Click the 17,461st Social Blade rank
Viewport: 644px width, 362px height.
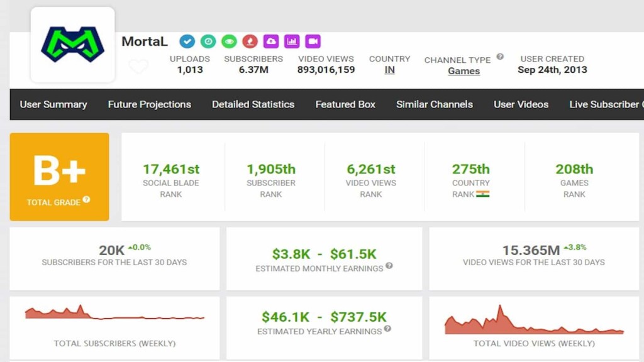[171, 169]
